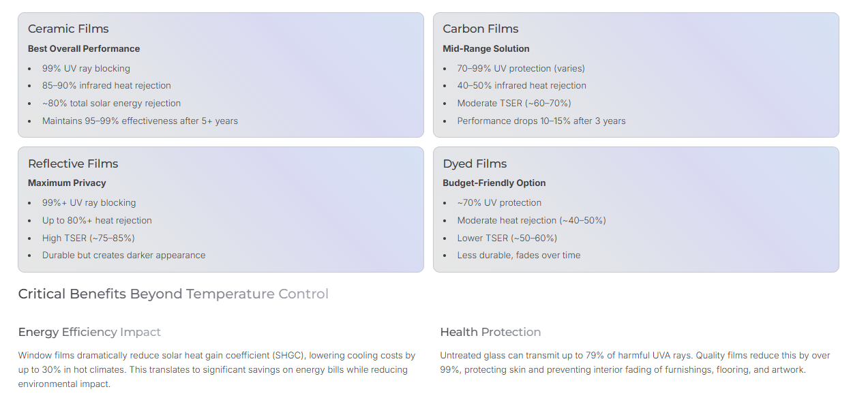The height and width of the screenshot is (400, 868).
Task: Select the ~80% total solar energy rejection line
Action: click(111, 103)
